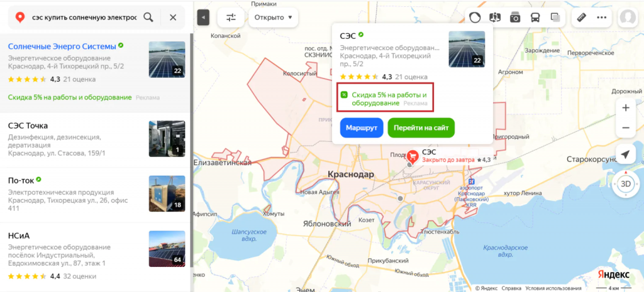Open the user profile avatar

(x=628, y=18)
